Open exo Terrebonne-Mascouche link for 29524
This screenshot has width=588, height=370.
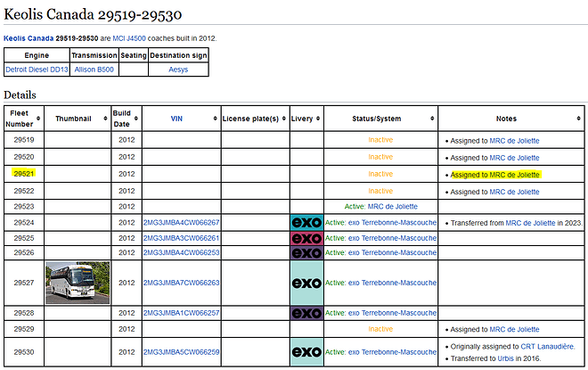tap(392, 223)
